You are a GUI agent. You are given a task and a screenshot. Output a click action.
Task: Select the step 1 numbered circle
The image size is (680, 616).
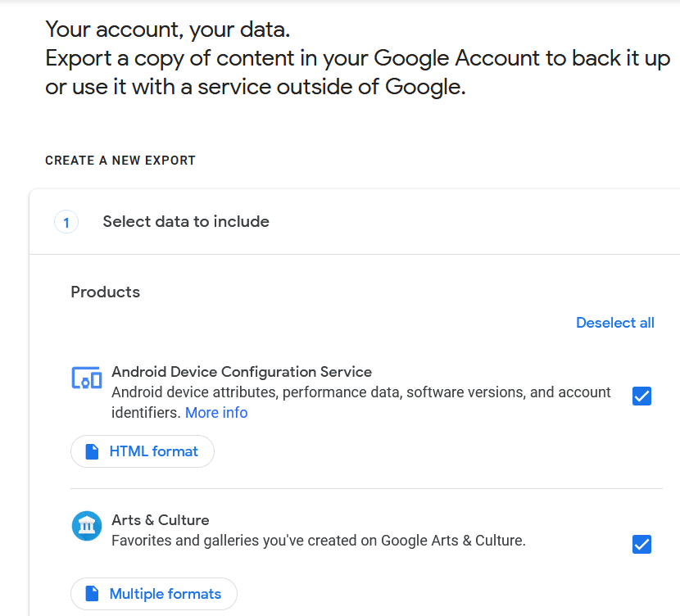[x=66, y=221]
